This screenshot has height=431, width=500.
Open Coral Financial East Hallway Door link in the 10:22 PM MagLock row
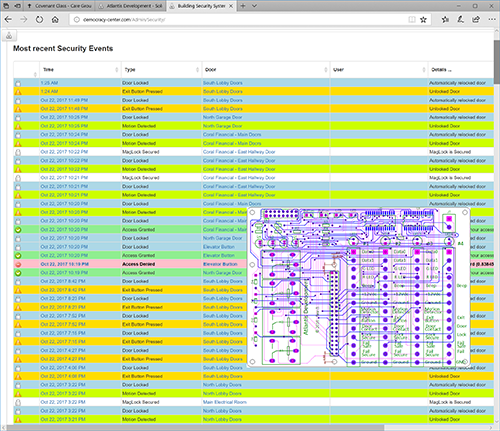(x=239, y=152)
